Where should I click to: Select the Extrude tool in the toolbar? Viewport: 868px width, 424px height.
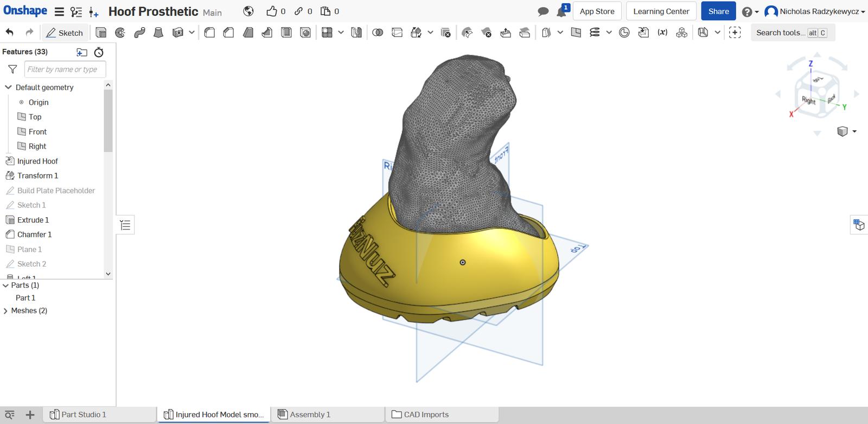coord(101,33)
